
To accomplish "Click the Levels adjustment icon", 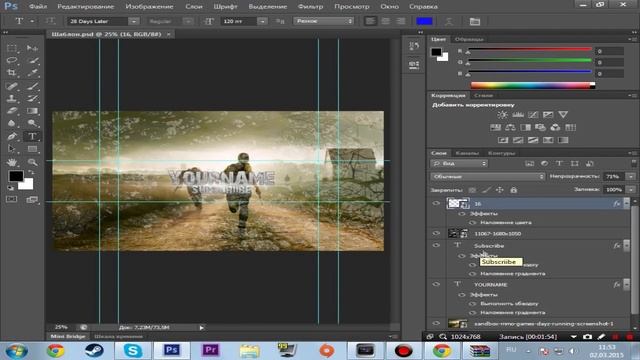I will [x=518, y=115].
